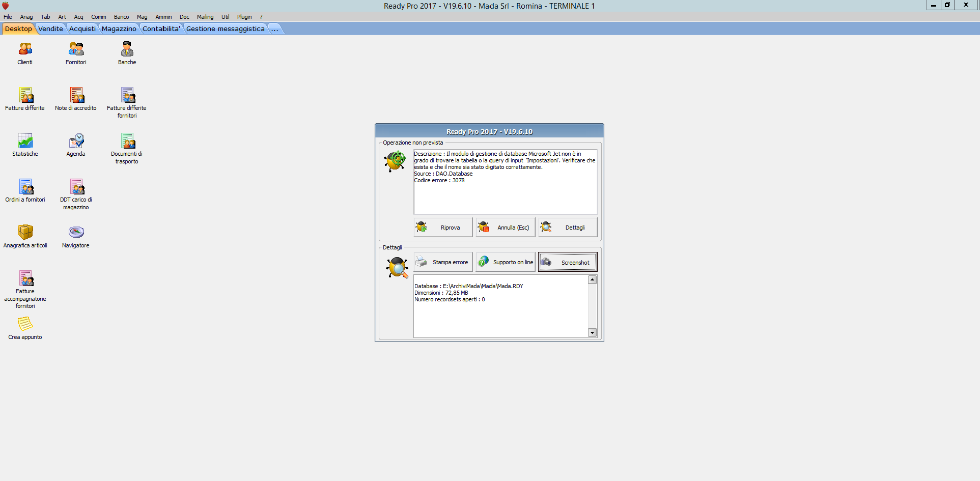Open the Plugin menu
The width and height of the screenshot is (980, 481).
[x=244, y=17]
